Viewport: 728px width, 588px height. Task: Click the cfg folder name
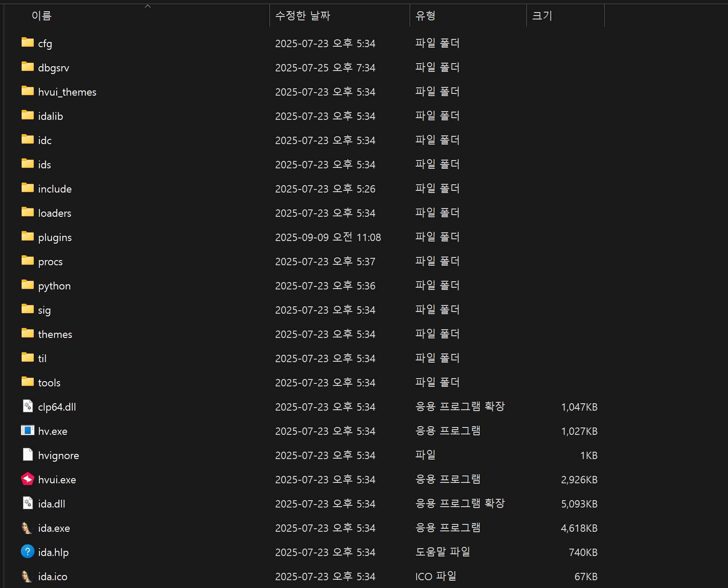coord(45,44)
